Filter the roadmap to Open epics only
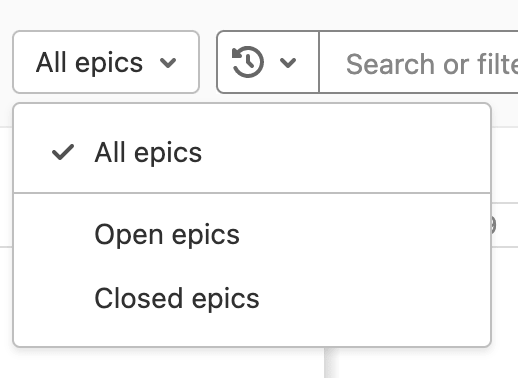This screenshot has height=378, width=518. (252, 235)
